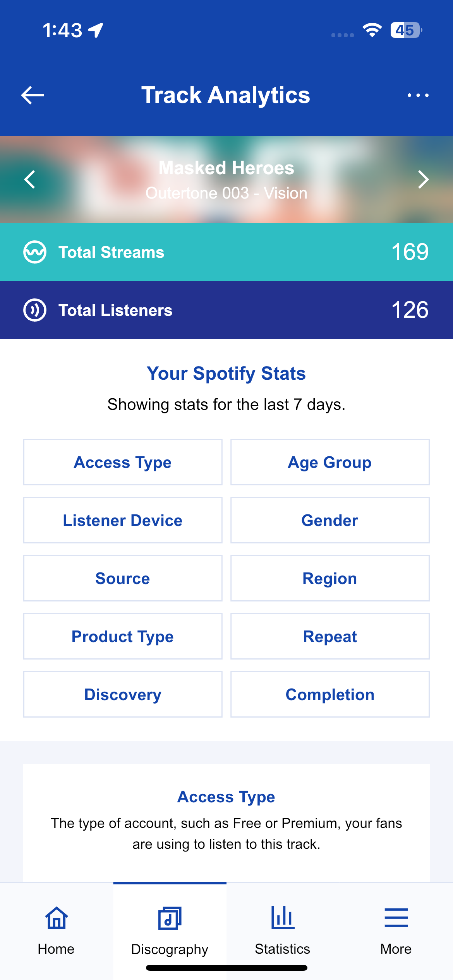
Task: Display the Repeat listening stats
Action: 330,636
